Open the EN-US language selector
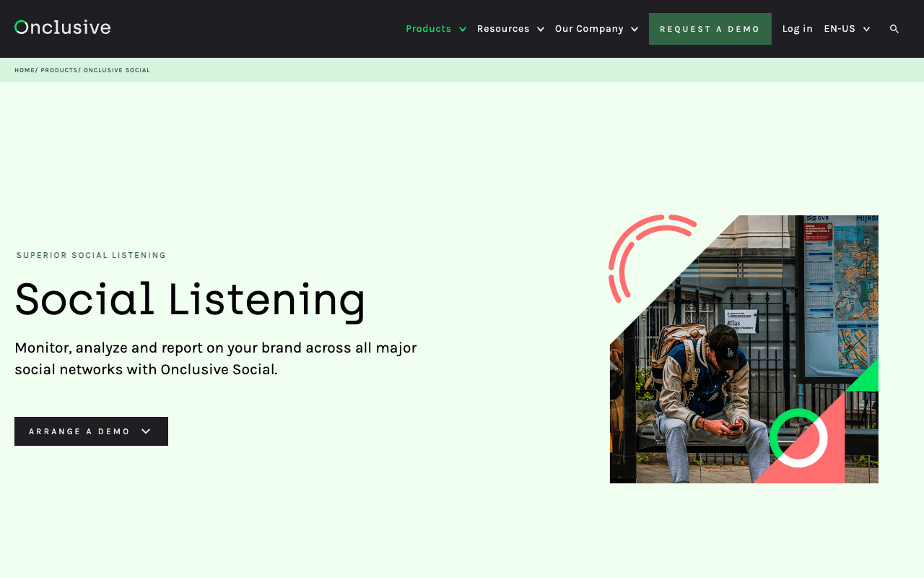The height and width of the screenshot is (578, 924). tap(840, 29)
